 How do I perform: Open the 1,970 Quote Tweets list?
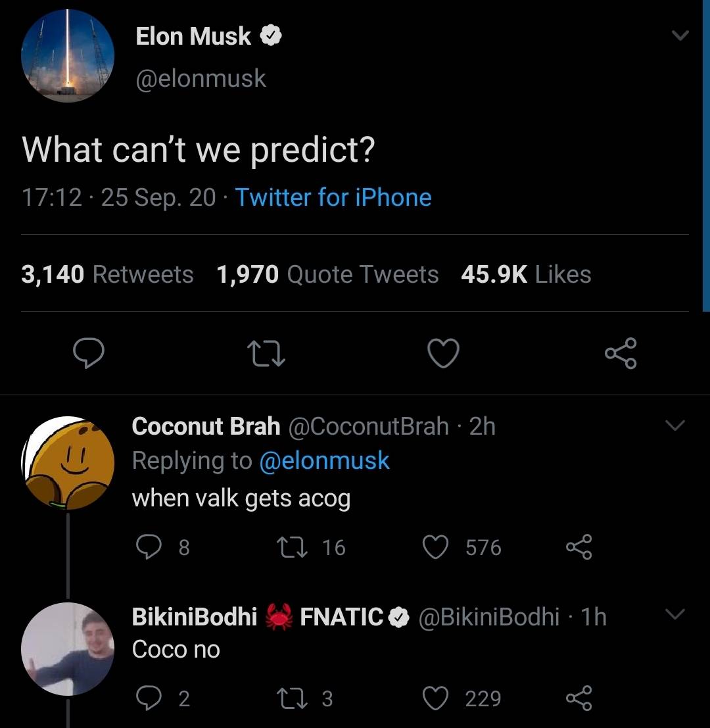[x=327, y=274]
